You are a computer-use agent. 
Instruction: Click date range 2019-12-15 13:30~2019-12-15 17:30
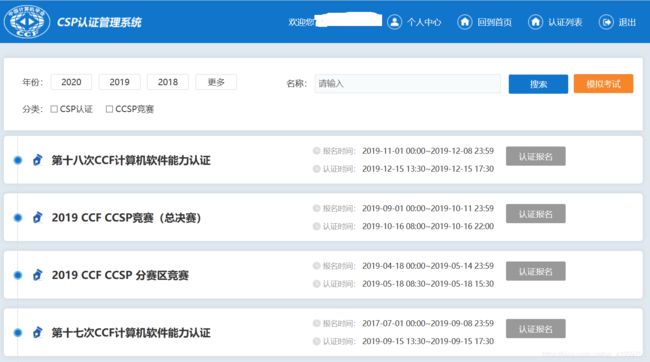[428, 169]
